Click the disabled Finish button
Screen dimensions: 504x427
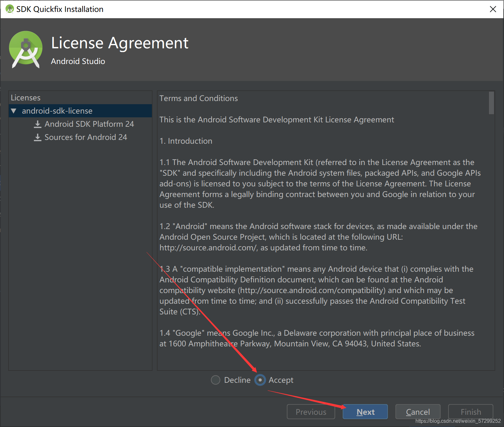[x=471, y=412]
